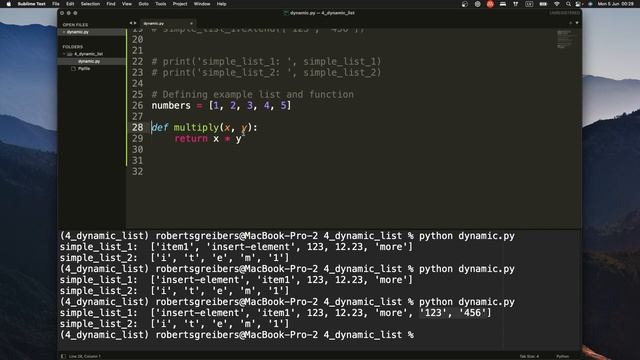Collapse the 4_dynamic_list folder arrow
The image size is (640, 360).
(64, 54)
